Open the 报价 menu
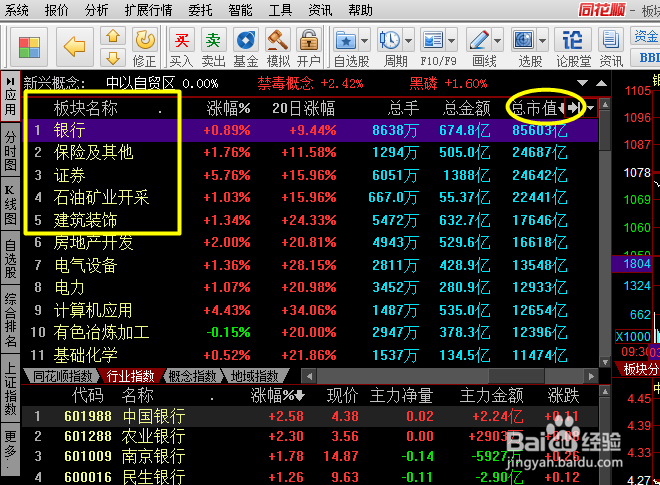This screenshot has width=660, height=485. 56,10
